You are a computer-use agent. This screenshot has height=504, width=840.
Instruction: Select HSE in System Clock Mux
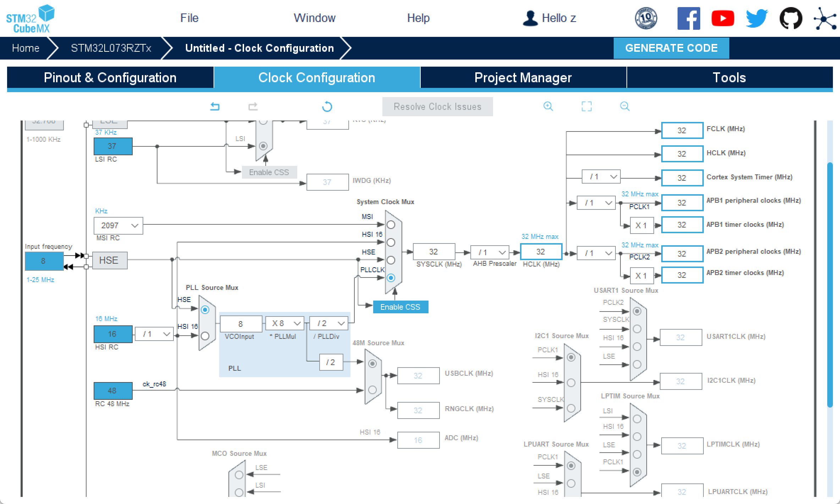point(391,260)
